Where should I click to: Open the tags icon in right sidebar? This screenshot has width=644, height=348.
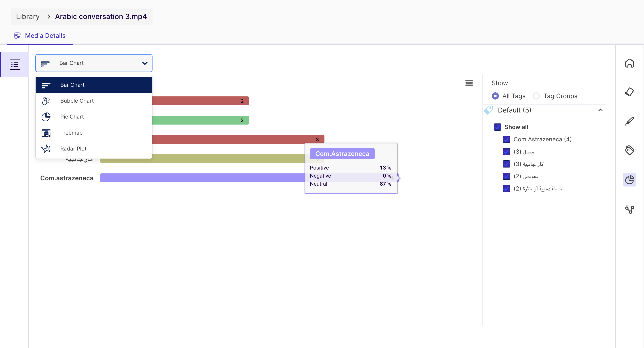(x=629, y=150)
